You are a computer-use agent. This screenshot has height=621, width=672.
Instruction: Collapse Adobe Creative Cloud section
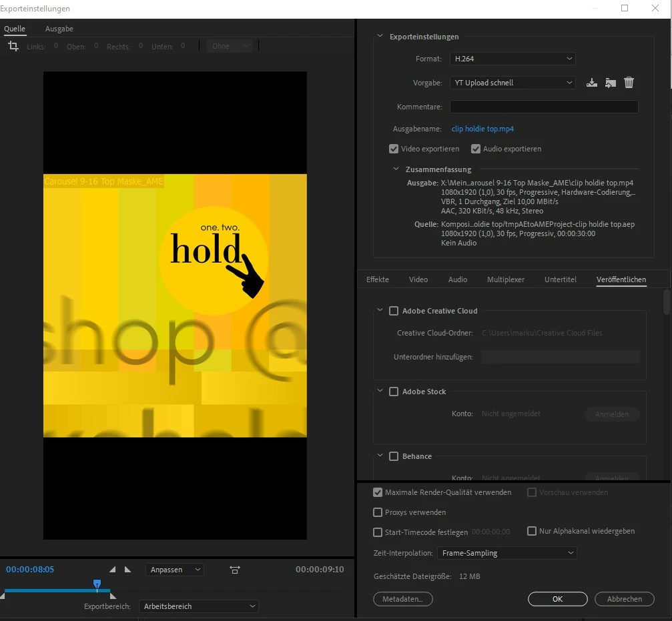(380, 310)
